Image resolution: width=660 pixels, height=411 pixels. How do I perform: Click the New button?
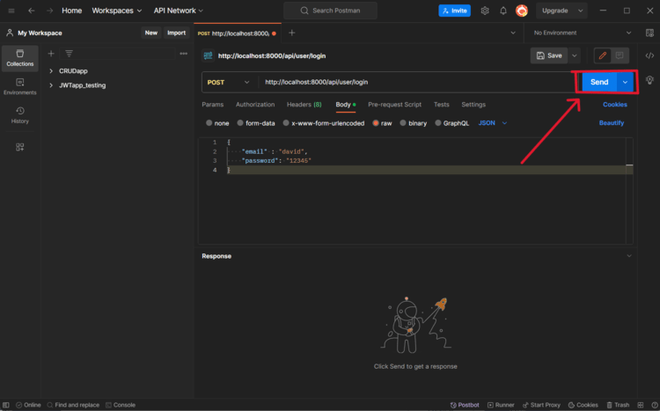pos(151,33)
